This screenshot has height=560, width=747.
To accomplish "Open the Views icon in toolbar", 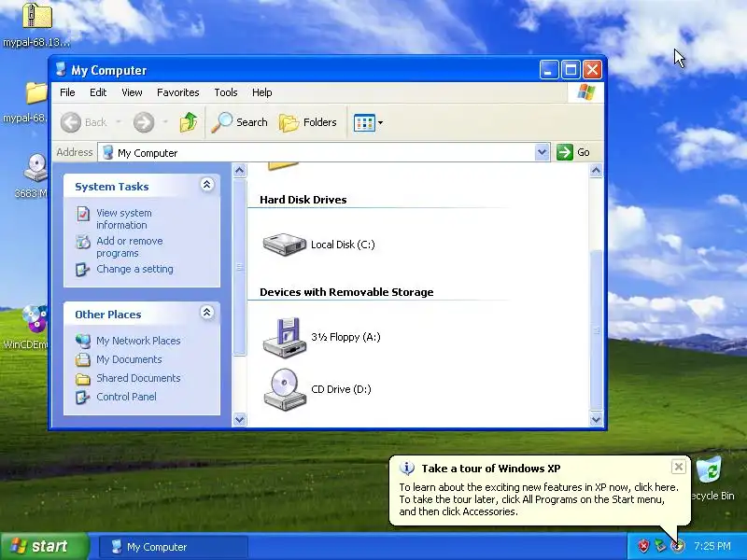I will pos(364,123).
